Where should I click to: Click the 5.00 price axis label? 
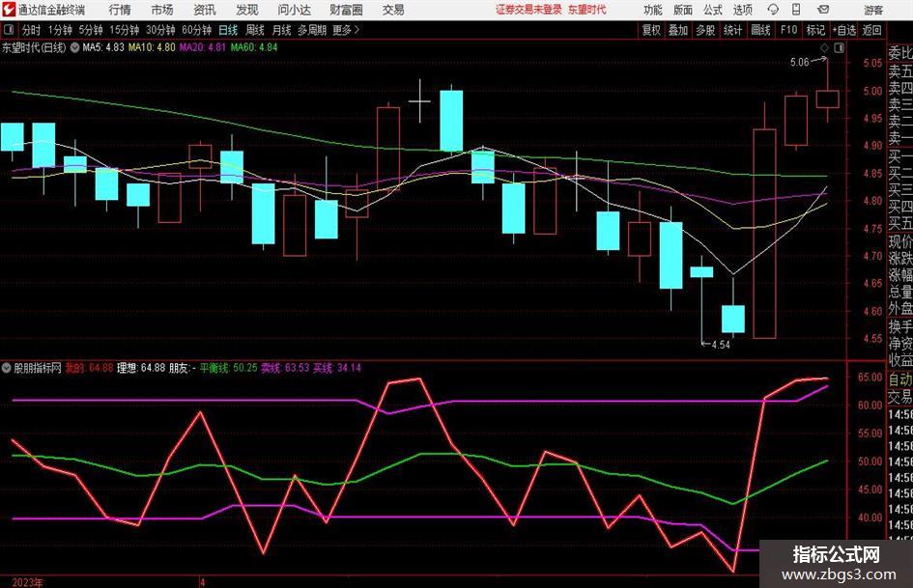(872, 91)
